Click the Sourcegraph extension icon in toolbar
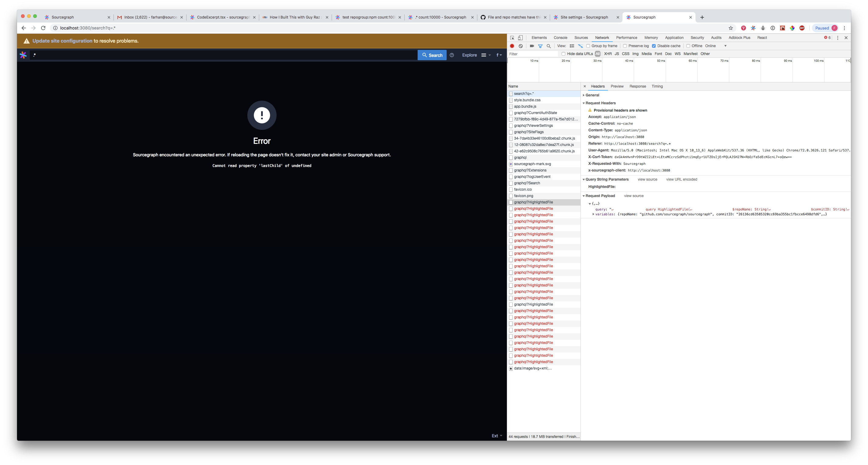868x465 pixels. tap(753, 28)
